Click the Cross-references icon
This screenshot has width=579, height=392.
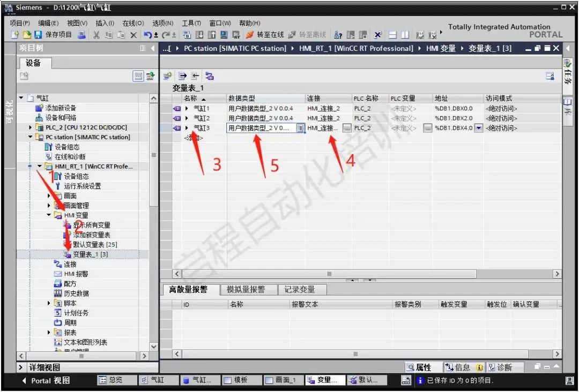(377, 35)
